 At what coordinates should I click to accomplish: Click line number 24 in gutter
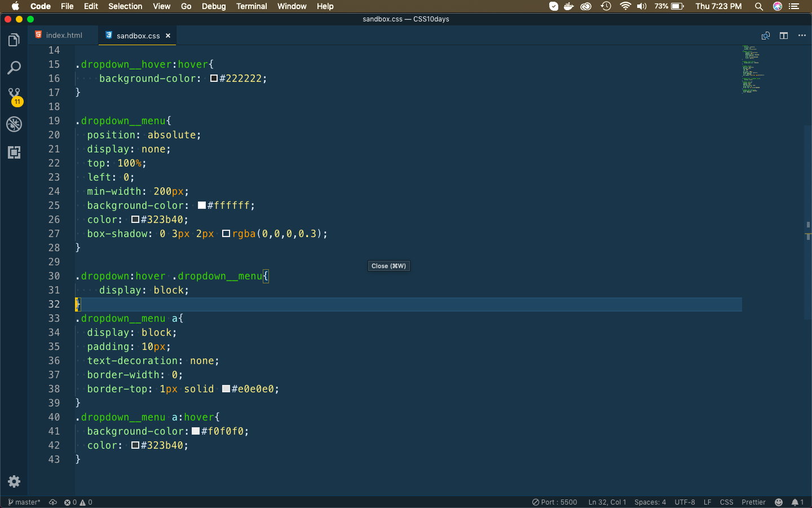[54, 191]
